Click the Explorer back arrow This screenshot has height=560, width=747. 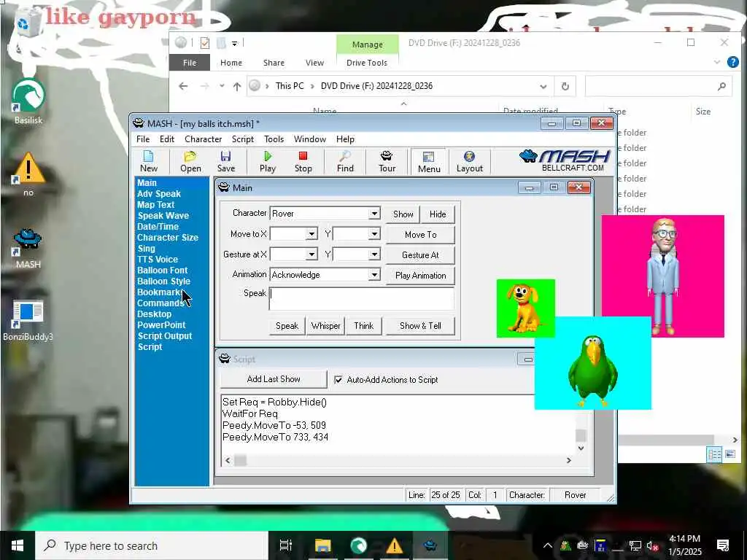[183, 86]
